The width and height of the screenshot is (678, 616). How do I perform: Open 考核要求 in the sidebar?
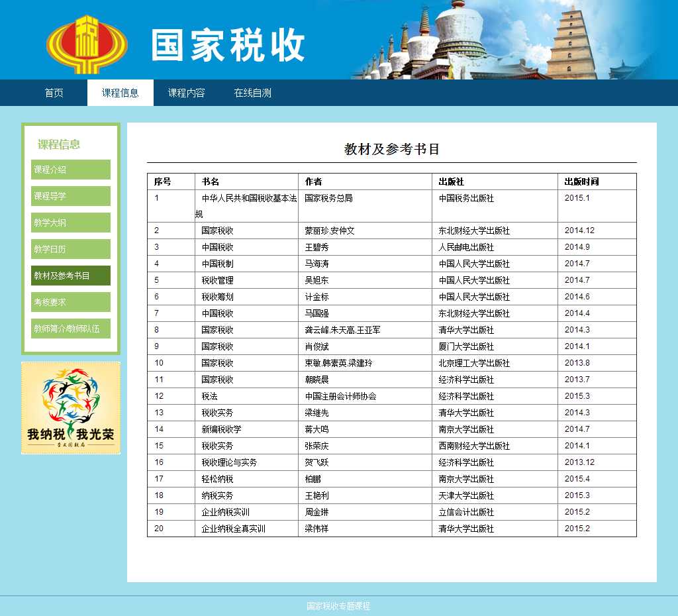pyautogui.click(x=71, y=302)
